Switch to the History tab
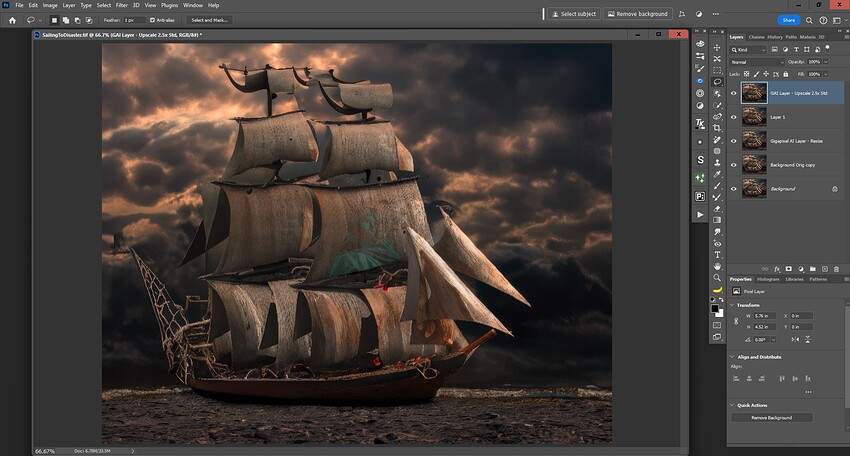This screenshot has width=850, height=456. click(x=775, y=37)
